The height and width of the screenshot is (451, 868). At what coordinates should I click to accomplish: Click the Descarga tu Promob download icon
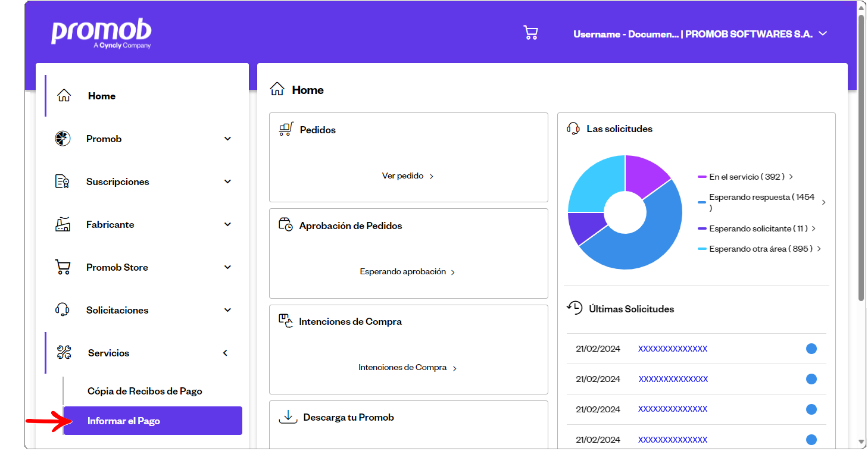(288, 416)
